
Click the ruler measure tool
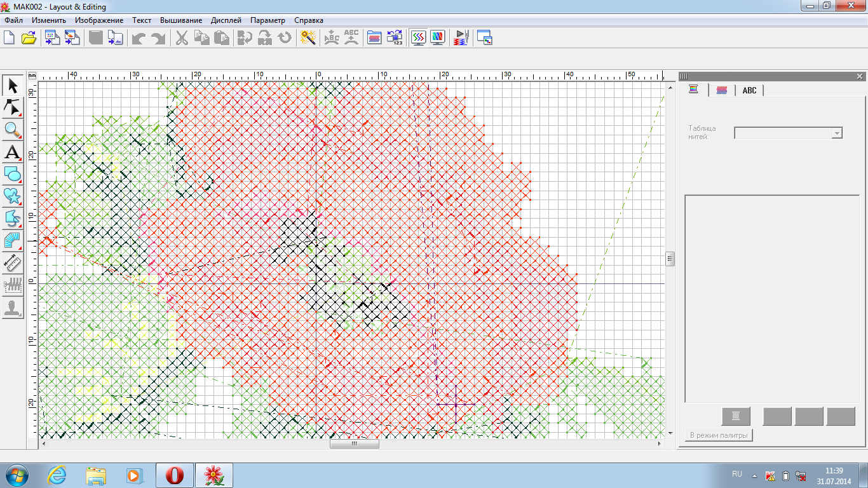pos(13,263)
